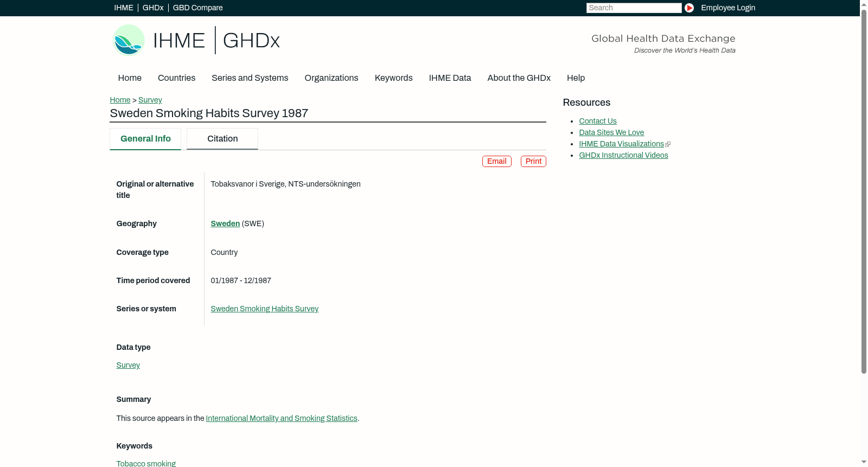The image size is (868, 467).
Task: Open International Mortality and Smoking Statistics link
Action: (x=282, y=419)
